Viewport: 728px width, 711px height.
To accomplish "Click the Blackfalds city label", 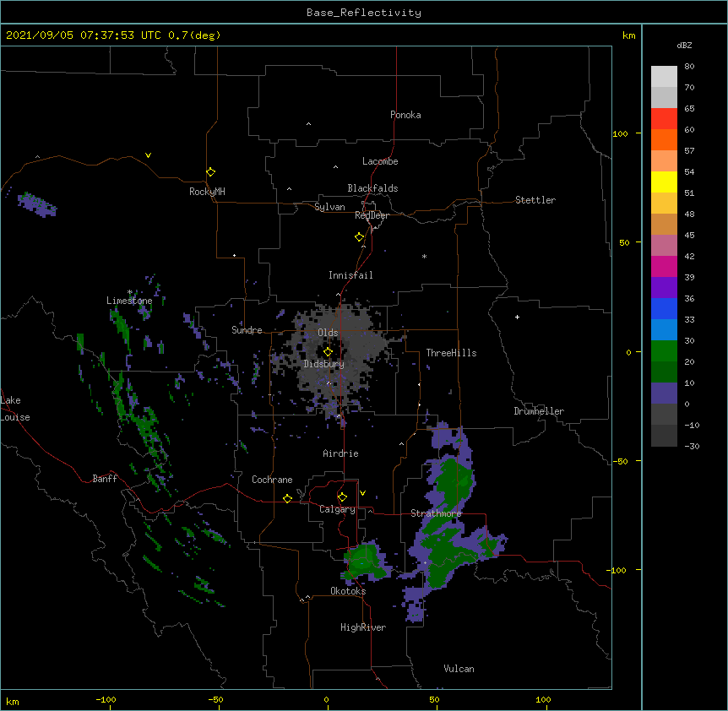I will pyautogui.click(x=372, y=188).
